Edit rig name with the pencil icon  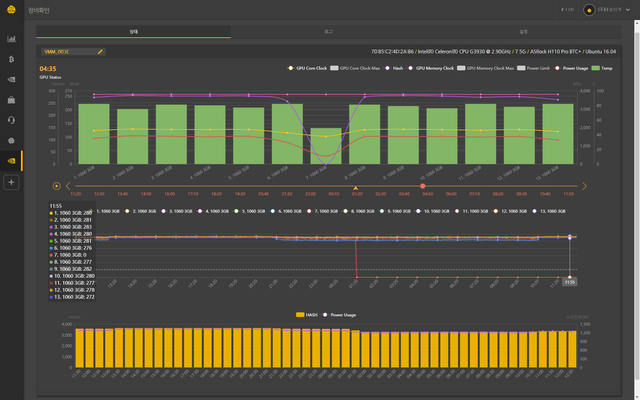[100, 50]
